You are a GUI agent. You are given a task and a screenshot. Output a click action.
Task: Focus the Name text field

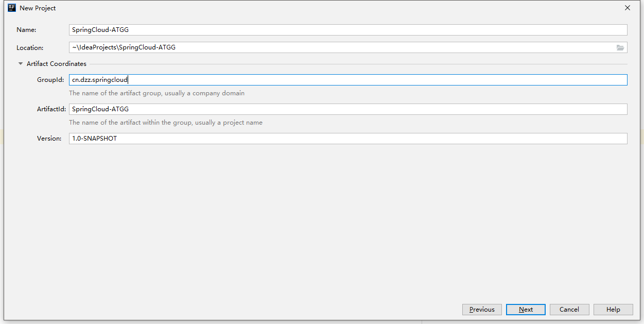tap(348, 30)
